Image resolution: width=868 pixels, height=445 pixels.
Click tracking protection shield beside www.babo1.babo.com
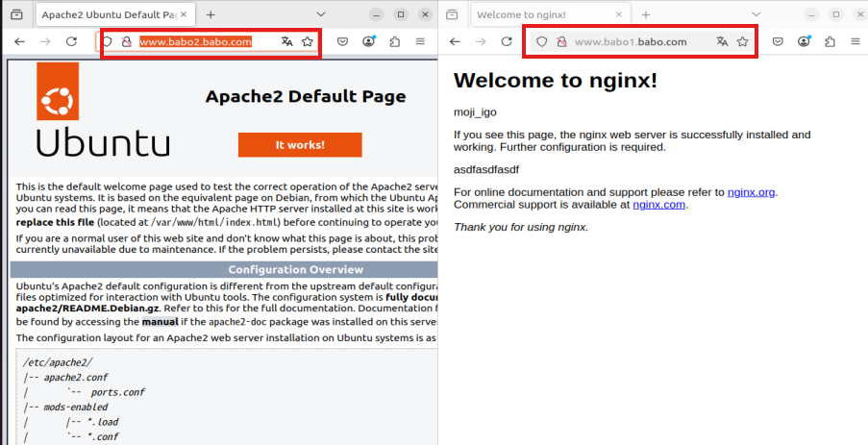pos(541,42)
